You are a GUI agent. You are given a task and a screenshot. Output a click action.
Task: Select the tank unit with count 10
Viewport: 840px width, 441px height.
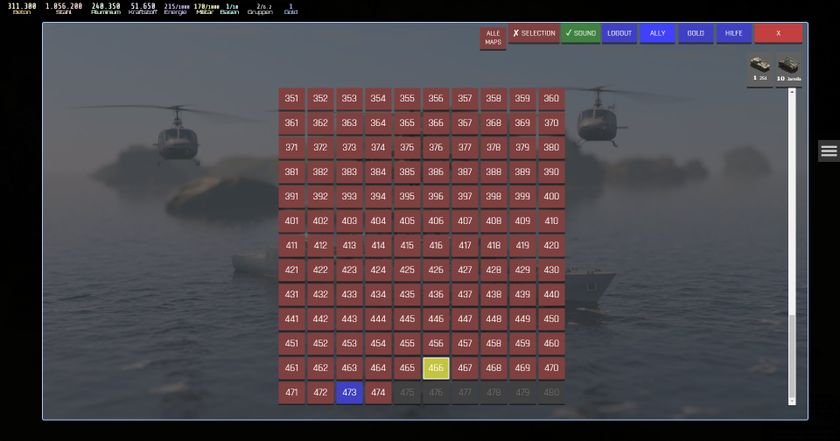pos(789,68)
